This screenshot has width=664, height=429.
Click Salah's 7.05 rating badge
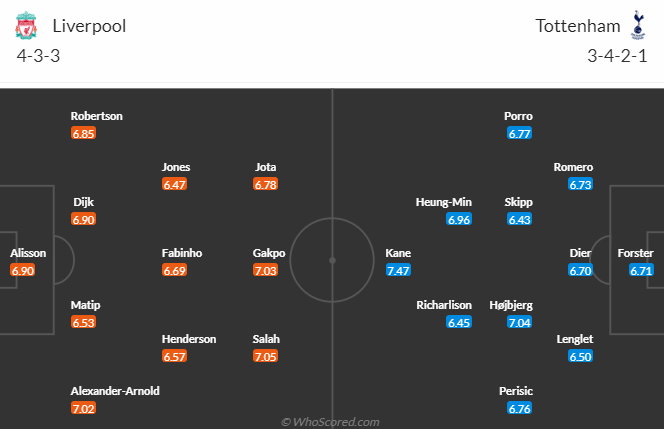pyautogui.click(x=266, y=357)
